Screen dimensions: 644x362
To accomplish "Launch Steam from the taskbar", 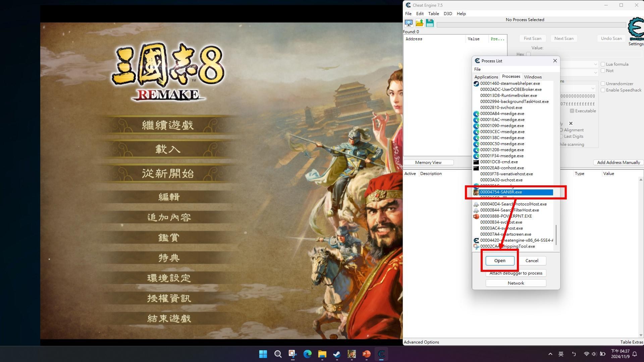I will [337, 354].
